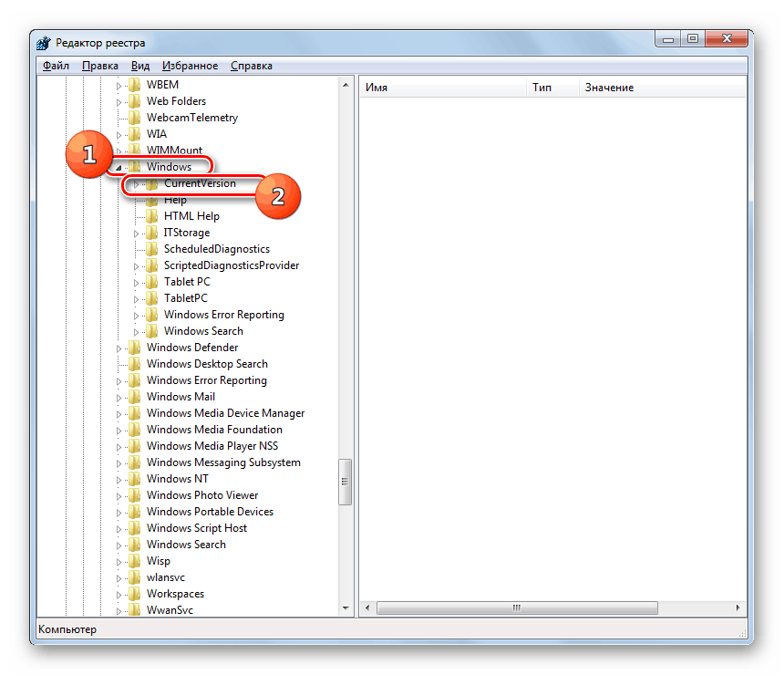Click the ScheduledDiagnostics folder icon
The height and width of the screenshot is (675, 784).
pyautogui.click(x=152, y=249)
